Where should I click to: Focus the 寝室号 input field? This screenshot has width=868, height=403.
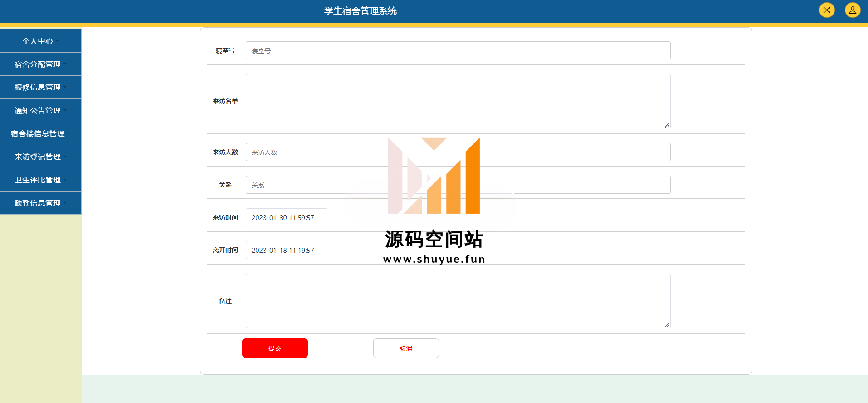point(458,50)
